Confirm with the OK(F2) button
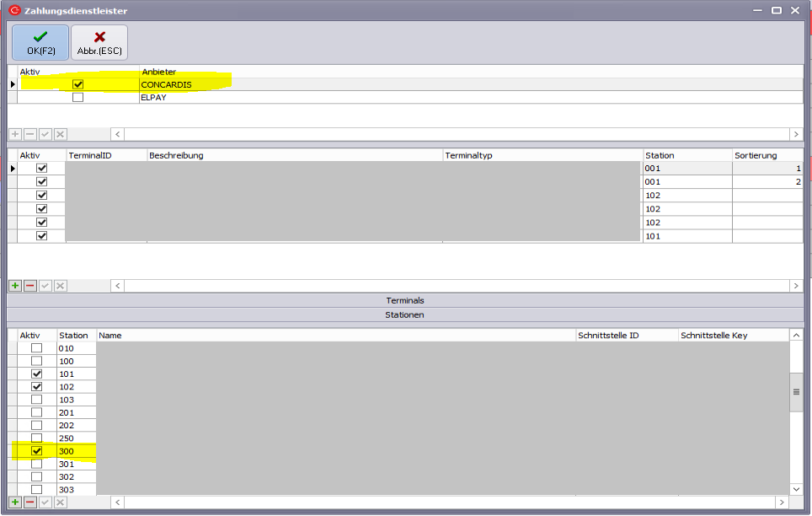The image size is (812, 516). pyautogui.click(x=40, y=42)
